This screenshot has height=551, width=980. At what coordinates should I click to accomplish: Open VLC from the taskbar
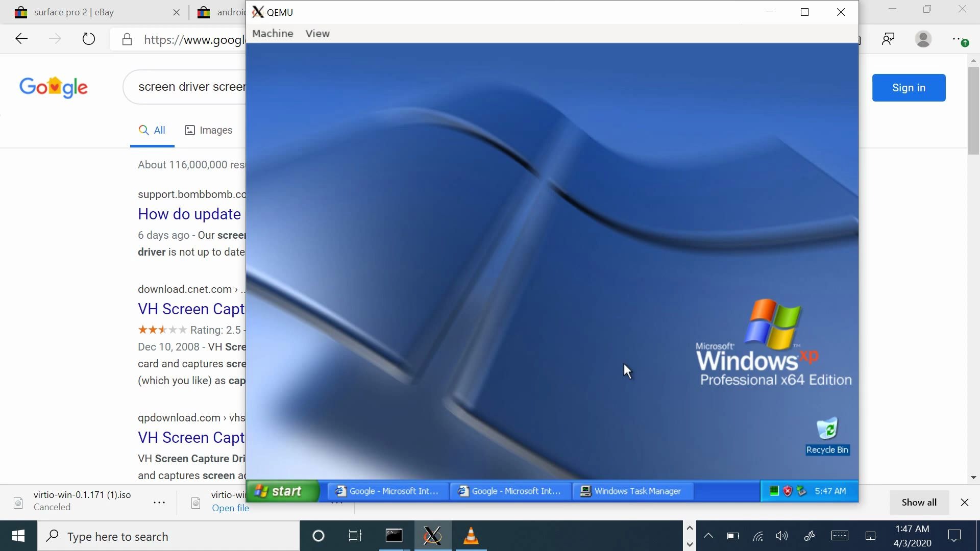point(471,536)
